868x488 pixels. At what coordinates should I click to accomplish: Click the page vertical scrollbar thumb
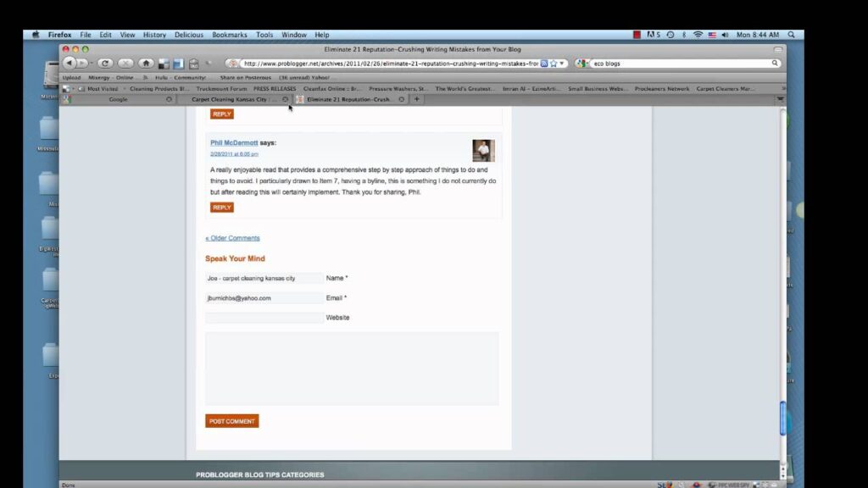tap(782, 419)
